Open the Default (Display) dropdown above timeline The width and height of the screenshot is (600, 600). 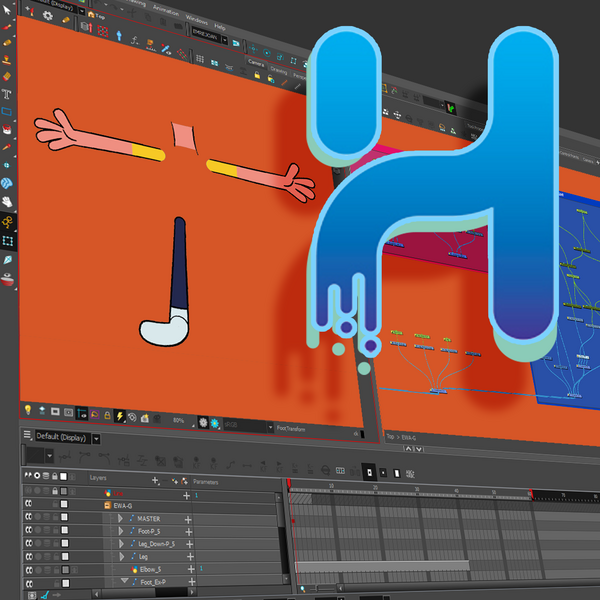[x=96, y=439]
